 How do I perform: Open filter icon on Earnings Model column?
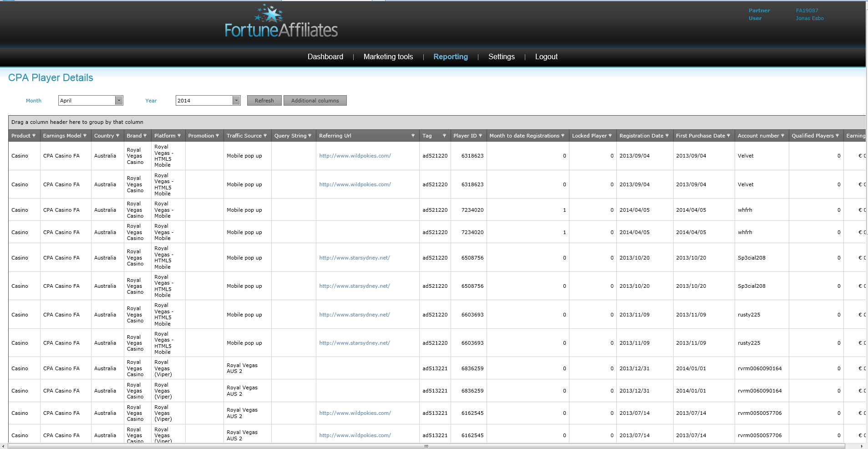pyautogui.click(x=85, y=136)
